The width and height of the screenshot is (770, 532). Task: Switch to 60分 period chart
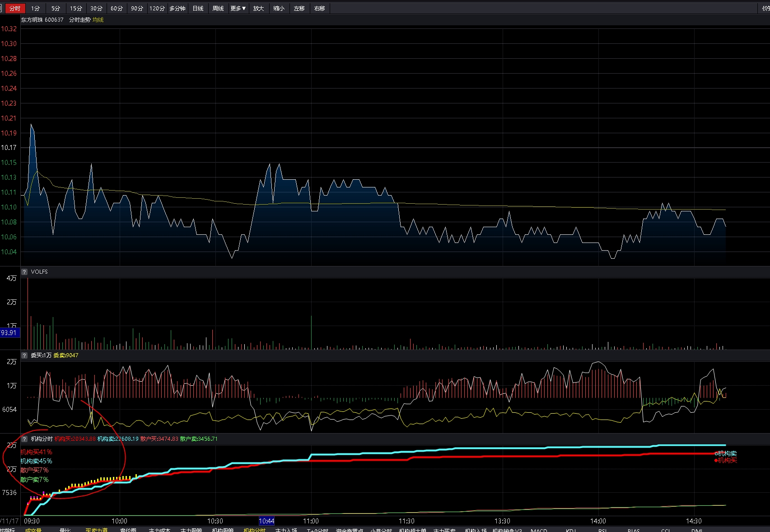coord(117,9)
